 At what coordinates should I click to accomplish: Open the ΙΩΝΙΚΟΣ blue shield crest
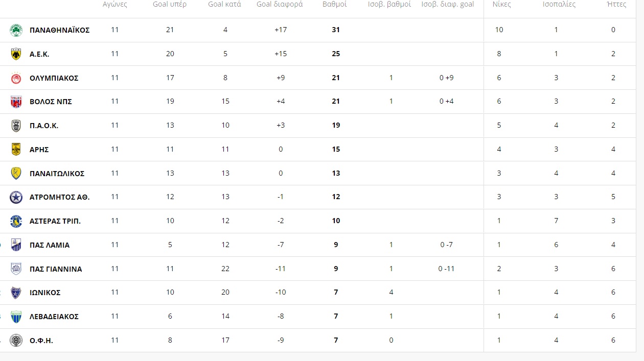(x=16, y=293)
